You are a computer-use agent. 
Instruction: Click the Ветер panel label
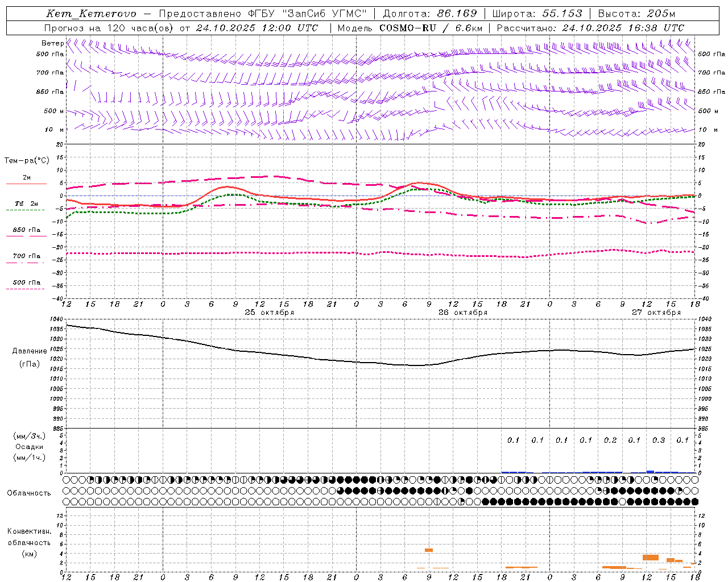(x=52, y=43)
